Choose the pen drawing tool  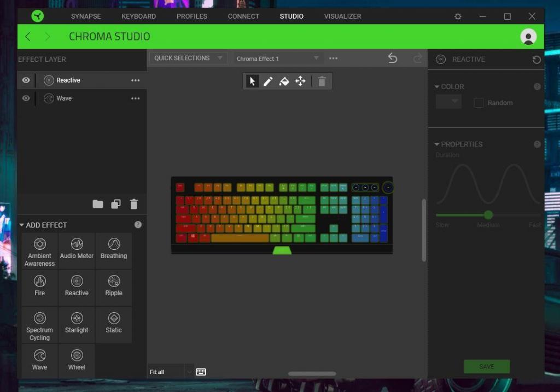268,81
